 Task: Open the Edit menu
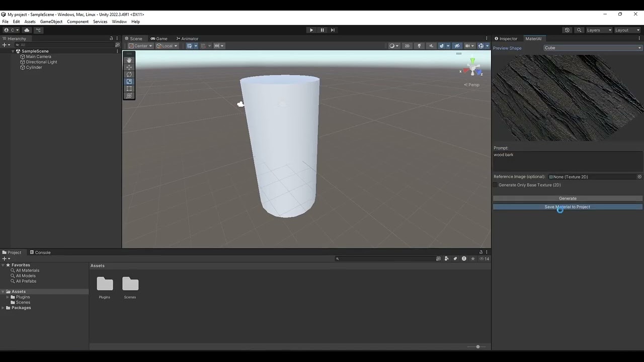pos(17,22)
